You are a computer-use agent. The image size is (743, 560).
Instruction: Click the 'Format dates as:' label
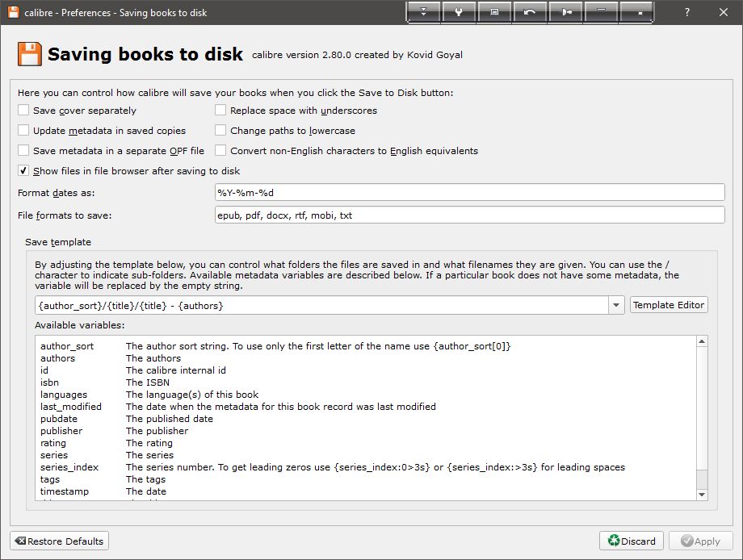pos(56,193)
